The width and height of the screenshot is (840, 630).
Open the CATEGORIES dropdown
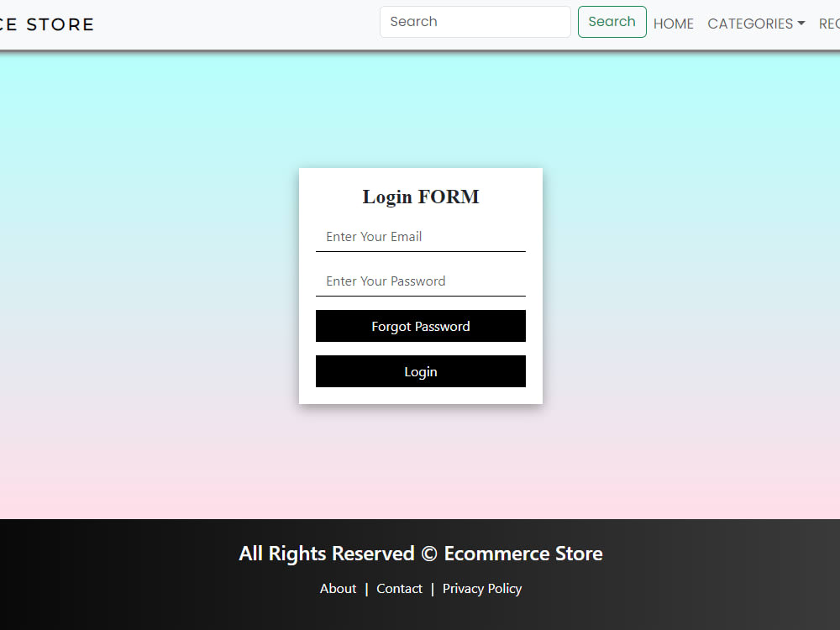tap(750, 24)
